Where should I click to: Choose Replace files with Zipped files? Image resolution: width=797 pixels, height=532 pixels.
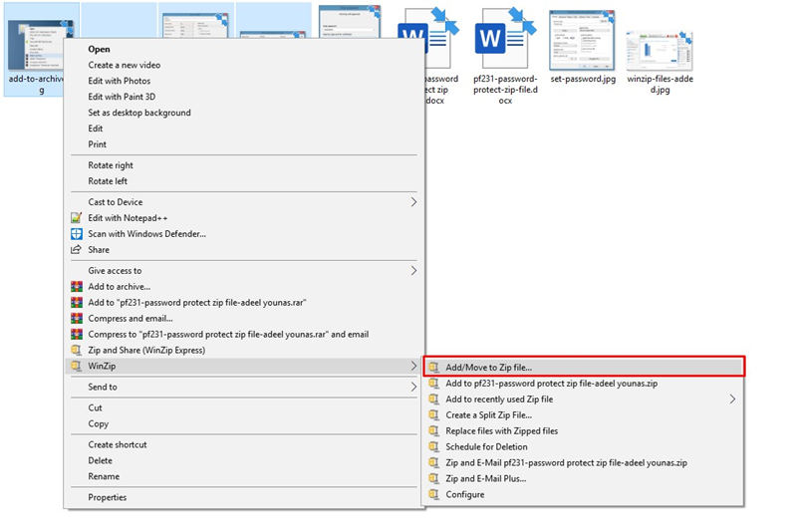pos(502,431)
